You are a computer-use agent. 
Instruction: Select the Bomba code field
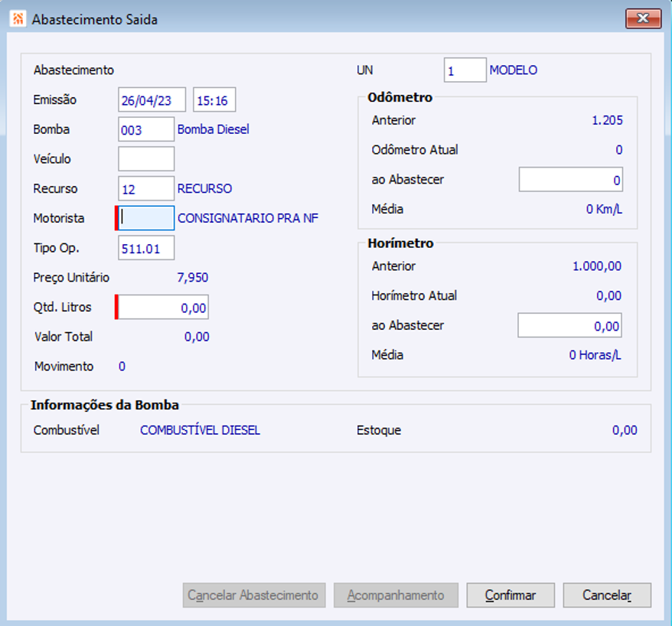tap(146, 129)
